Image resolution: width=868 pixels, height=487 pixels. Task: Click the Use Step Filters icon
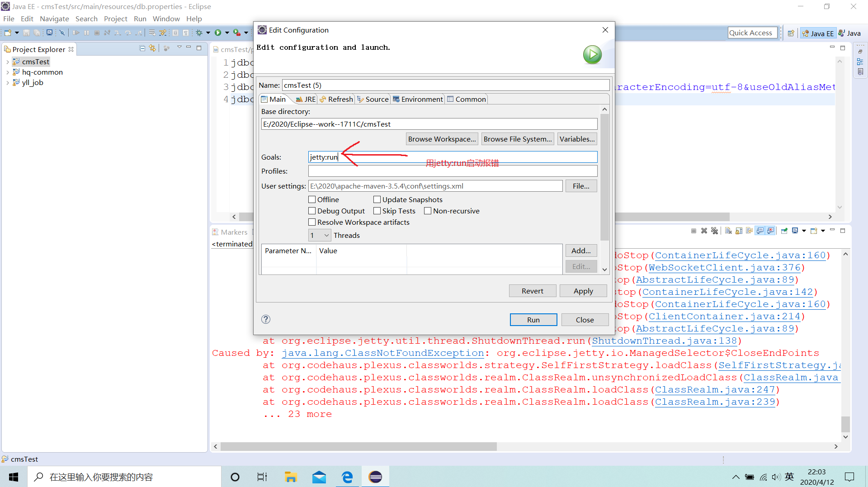point(162,33)
